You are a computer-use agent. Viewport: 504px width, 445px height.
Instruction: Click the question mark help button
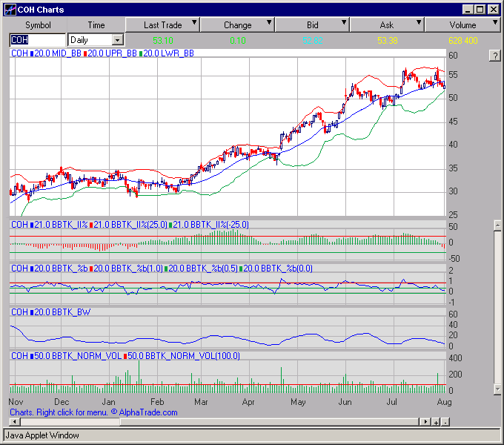tap(494, 56)
